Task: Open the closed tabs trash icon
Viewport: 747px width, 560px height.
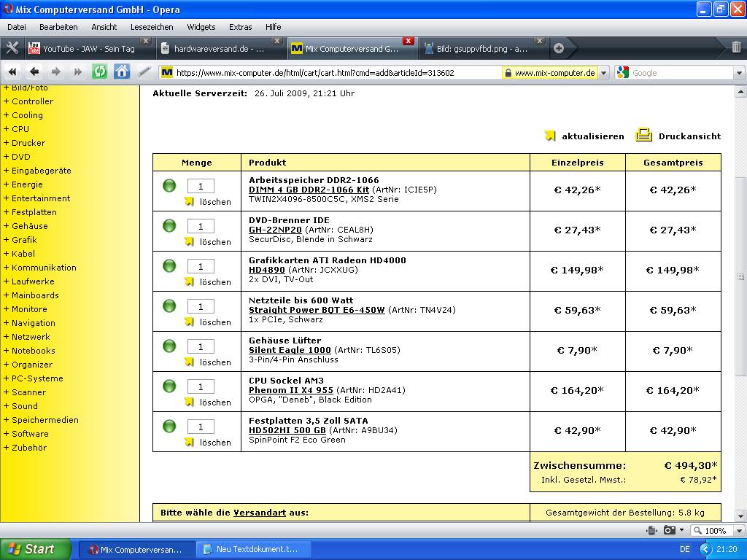Action: tap(736, 47)
